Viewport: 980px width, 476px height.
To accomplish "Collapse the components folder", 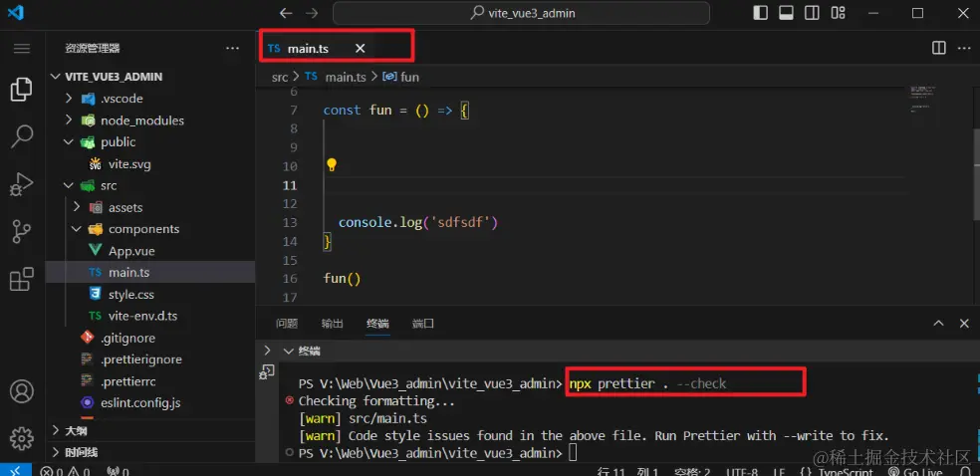I will point(150,229).
